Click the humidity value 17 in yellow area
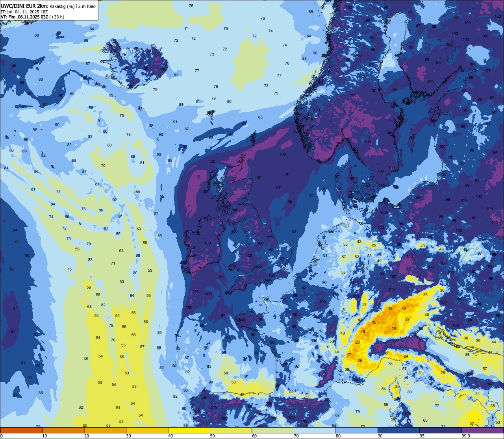The image size is (504, 439). pos(349,355)
